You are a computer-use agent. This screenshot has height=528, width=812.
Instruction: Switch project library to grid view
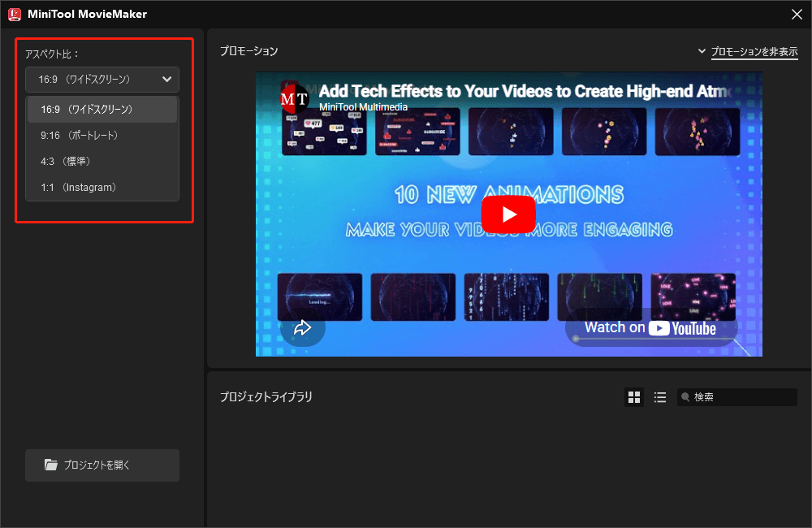(634, 397)
